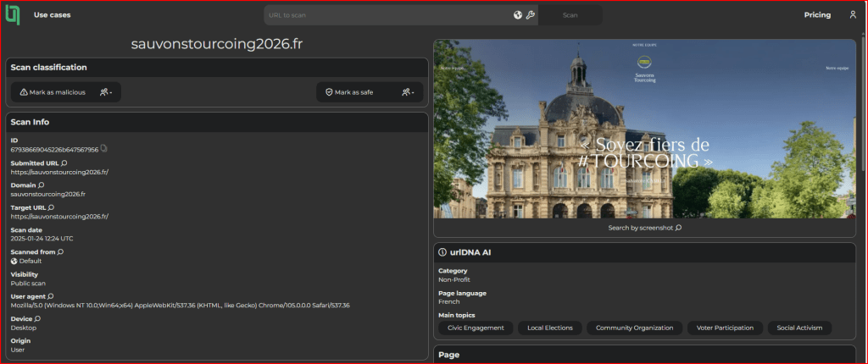This screenshot has width=868, height=364.
Task: Copy the scan ID with the copy icon
Action: pyautogui.click(x=104, y=149)
